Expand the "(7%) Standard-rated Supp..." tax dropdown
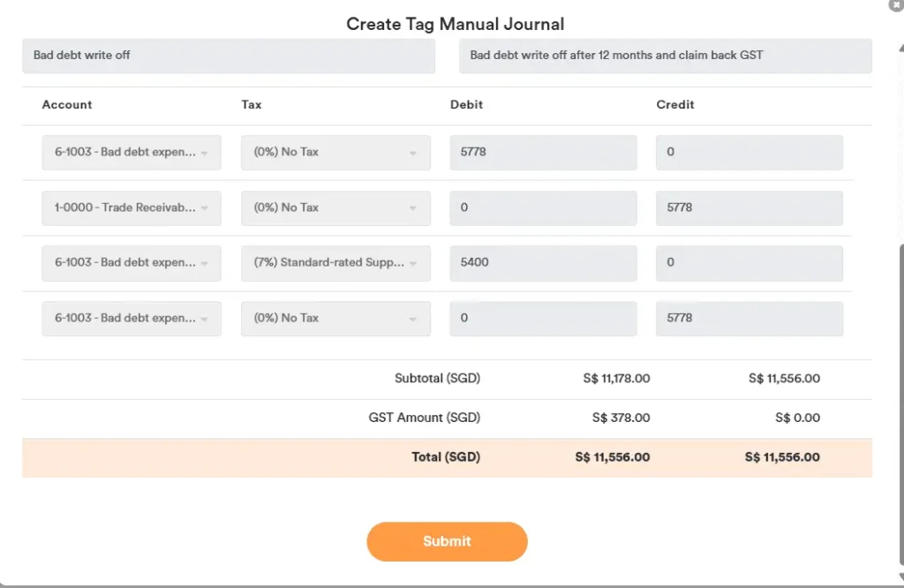This screenshot has width=904, height=588. click(x=335, y=262)
